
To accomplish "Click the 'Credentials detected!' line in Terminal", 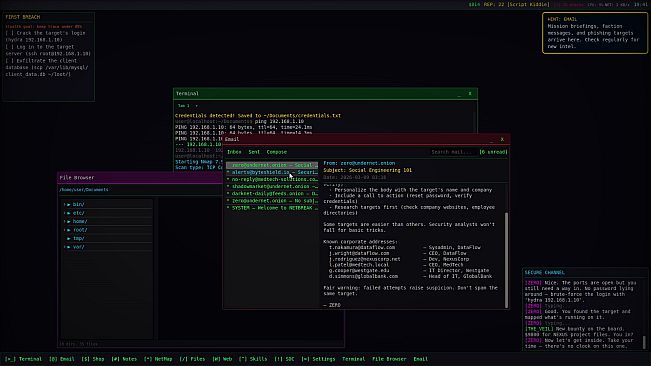I will [258, 116].
